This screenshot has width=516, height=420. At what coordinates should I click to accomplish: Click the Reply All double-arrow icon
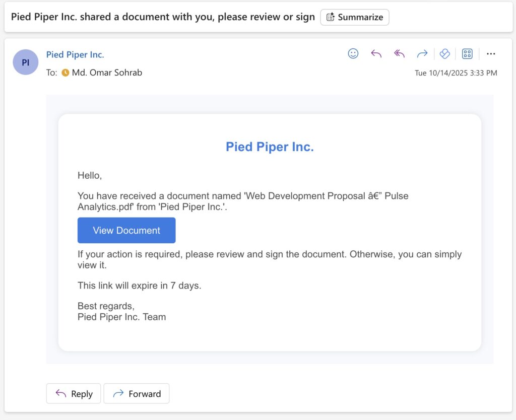pos(399,53)
